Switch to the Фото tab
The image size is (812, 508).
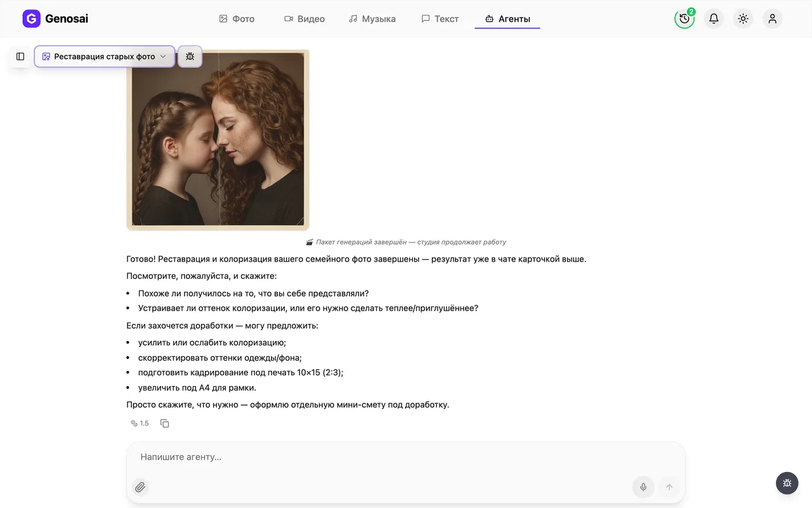click(237, 19)
